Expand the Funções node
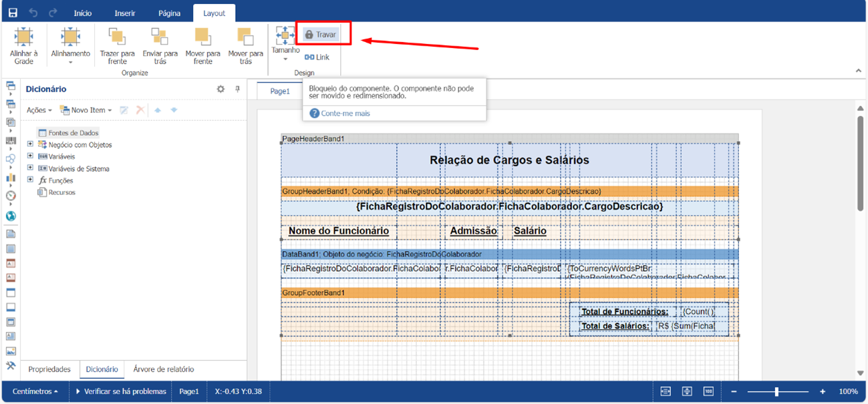Image resolution: width=868 pixels, height=404 pixels. [30, 180]
